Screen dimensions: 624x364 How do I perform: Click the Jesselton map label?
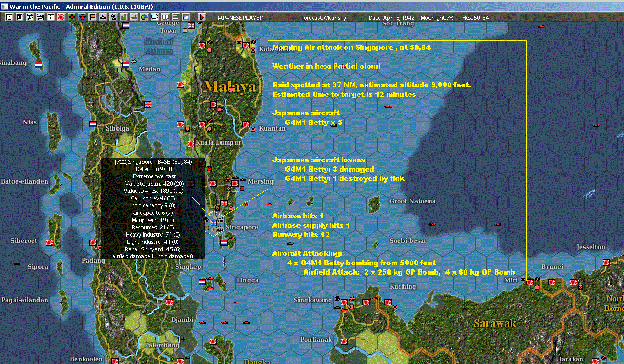coord(591,247)
